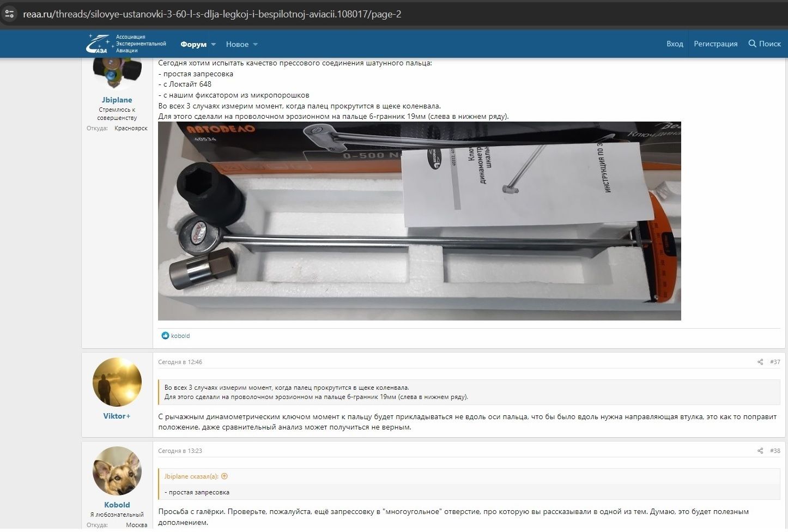Click the torque wrench photo
This screenshot has width=788, height=532.
[x=419, y=221]
